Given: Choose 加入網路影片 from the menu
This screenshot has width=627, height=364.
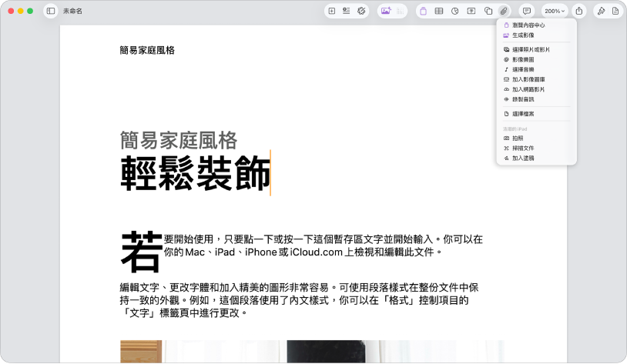Looking at the screenshot, I should tap(536, 89).
